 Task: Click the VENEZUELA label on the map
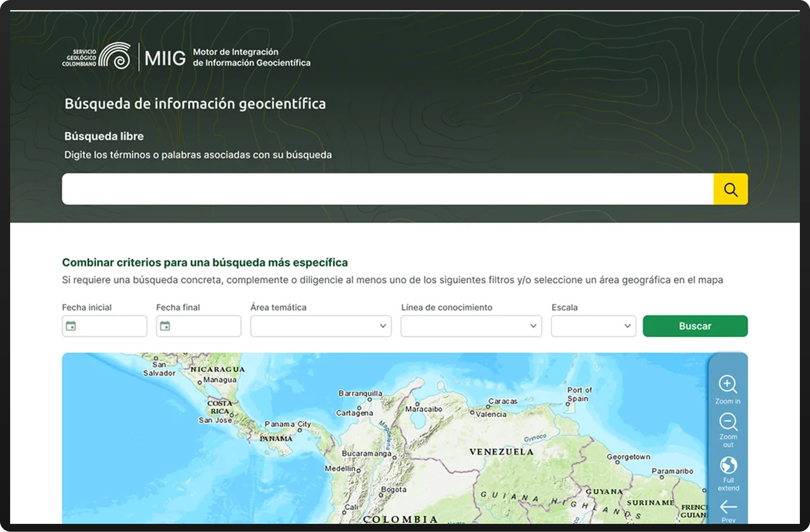[501, 452]
